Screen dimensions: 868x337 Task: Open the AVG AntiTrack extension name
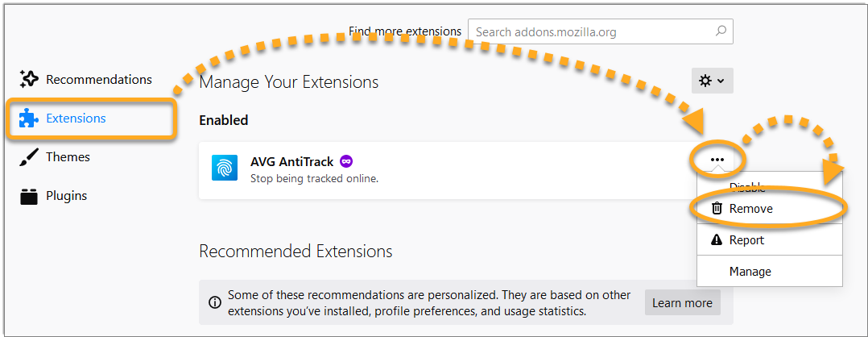click(x=291, y=161)
